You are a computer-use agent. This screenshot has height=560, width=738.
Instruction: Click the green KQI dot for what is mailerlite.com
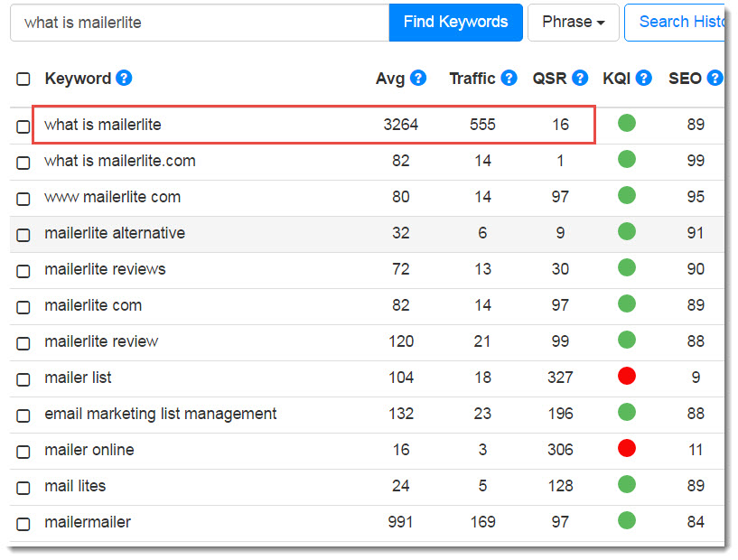627,159
